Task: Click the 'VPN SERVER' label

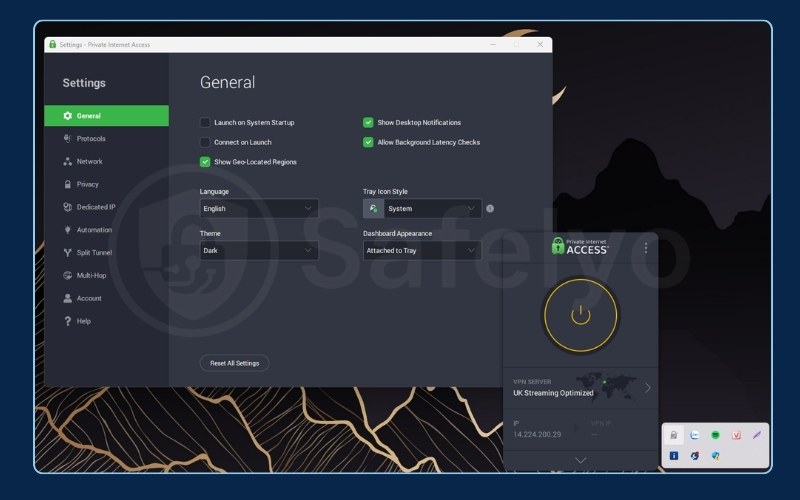Action: click(x=532, y=382)
